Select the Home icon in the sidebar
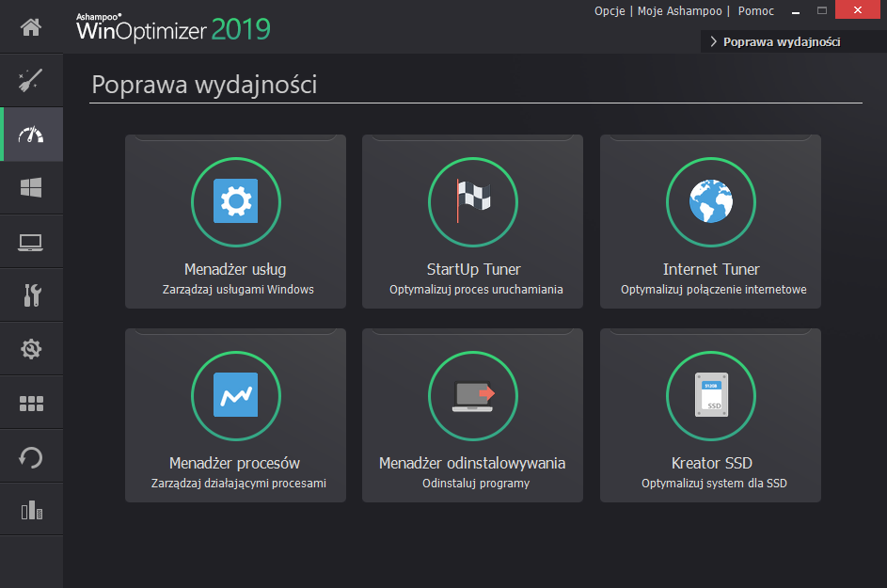The width and height of the screenshot is (887, 588). pos(31,26)
